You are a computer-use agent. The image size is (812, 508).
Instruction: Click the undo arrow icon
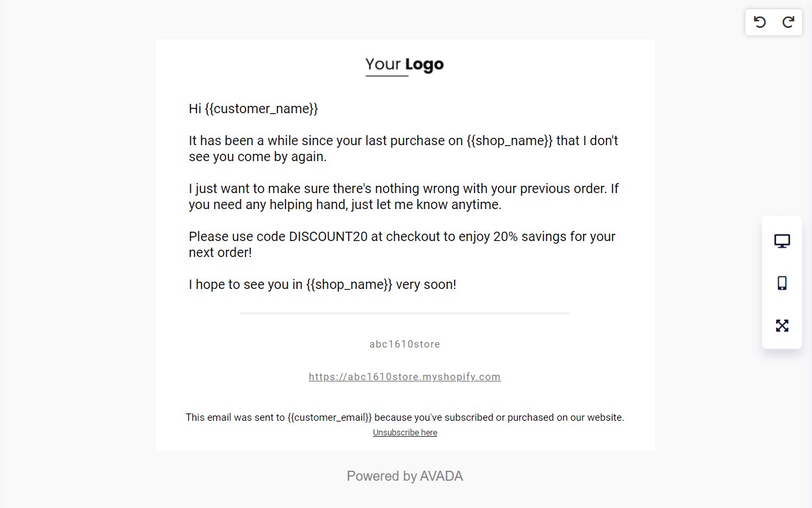(x=759, y=22)
